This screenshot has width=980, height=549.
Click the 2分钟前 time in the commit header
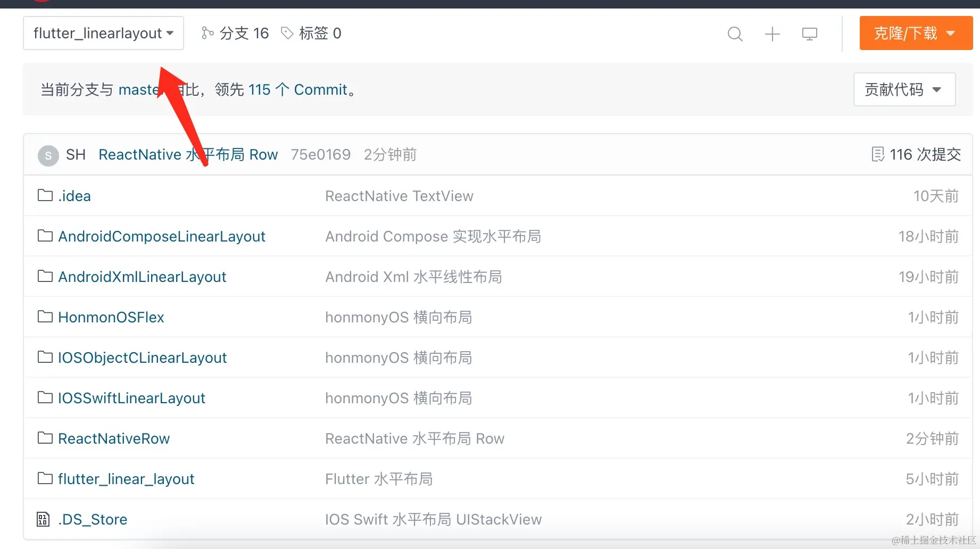click(x=390, y=154)
